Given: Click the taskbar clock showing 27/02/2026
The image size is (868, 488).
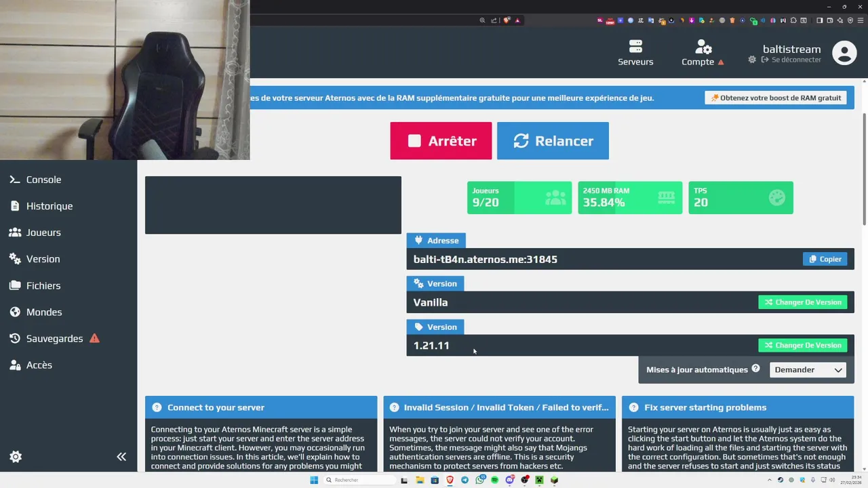Looking at the screenshot, I should tap(851, 480).
